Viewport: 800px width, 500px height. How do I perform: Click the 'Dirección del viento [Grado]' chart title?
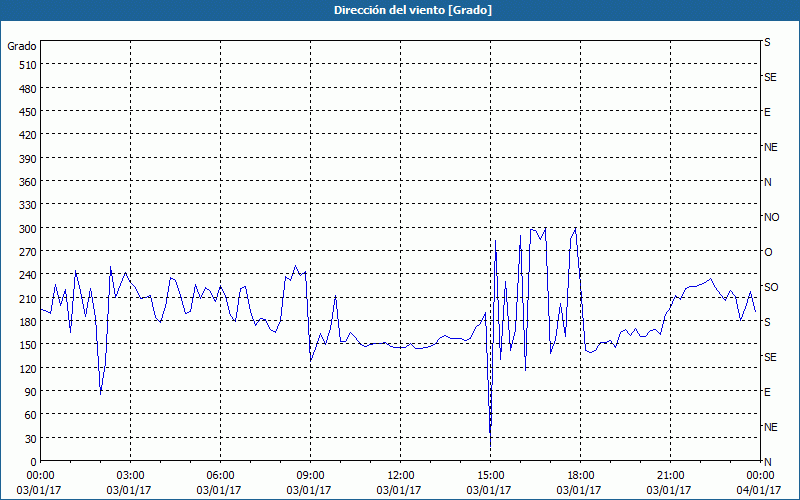click(413, 10)
